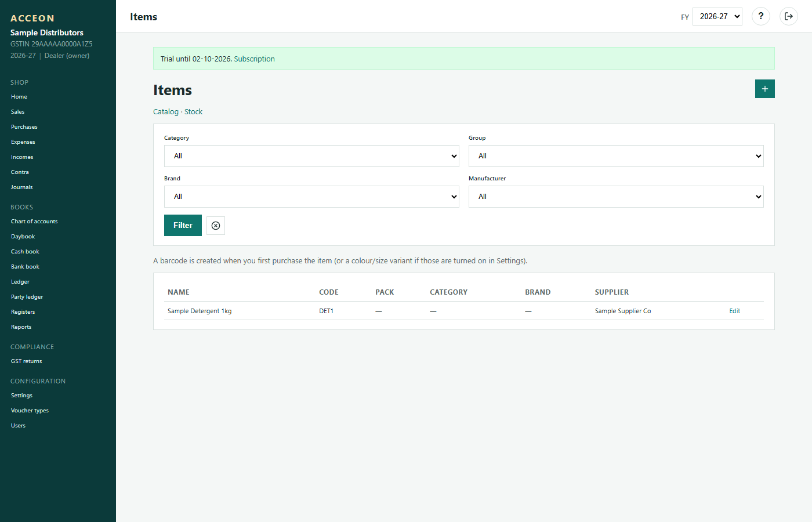The image size is (812, 522).
Task: Open Journals in sidebar
Action: tap(22, 187)
